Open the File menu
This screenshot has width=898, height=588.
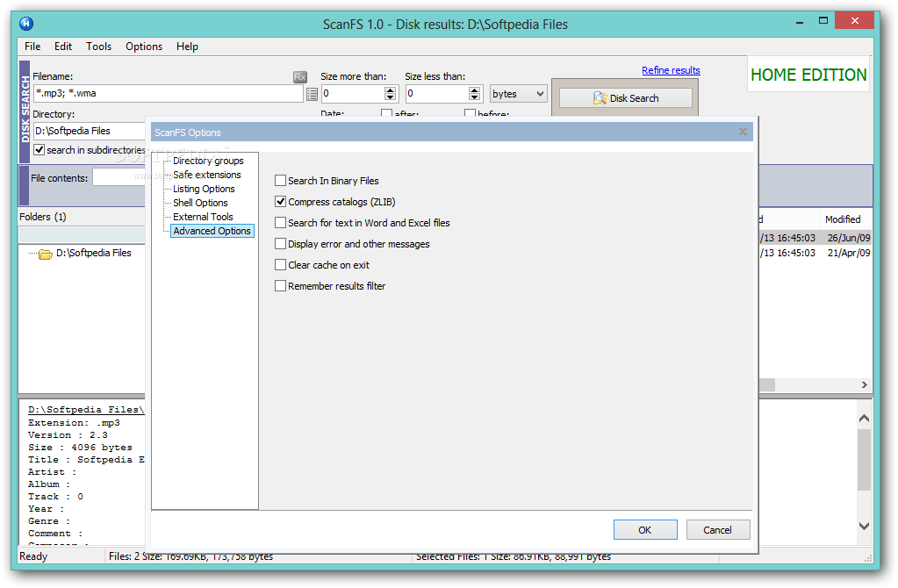pyautogui.click(x=32, y=47)
